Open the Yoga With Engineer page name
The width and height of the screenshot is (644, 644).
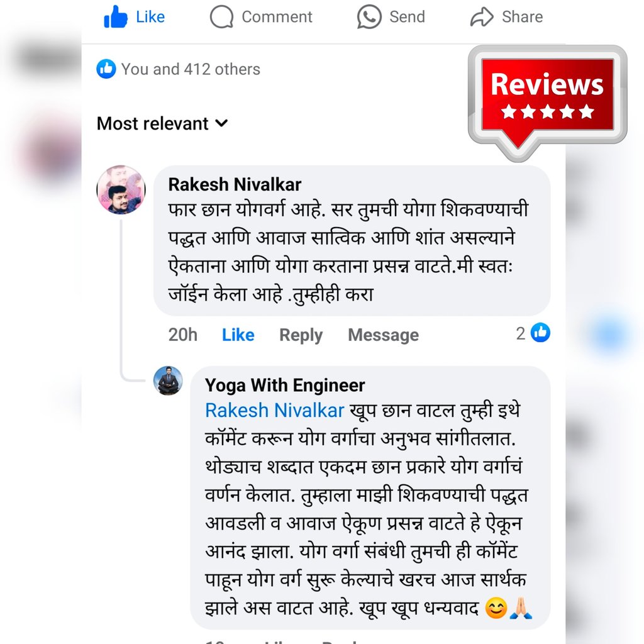(x=285, y=386)
